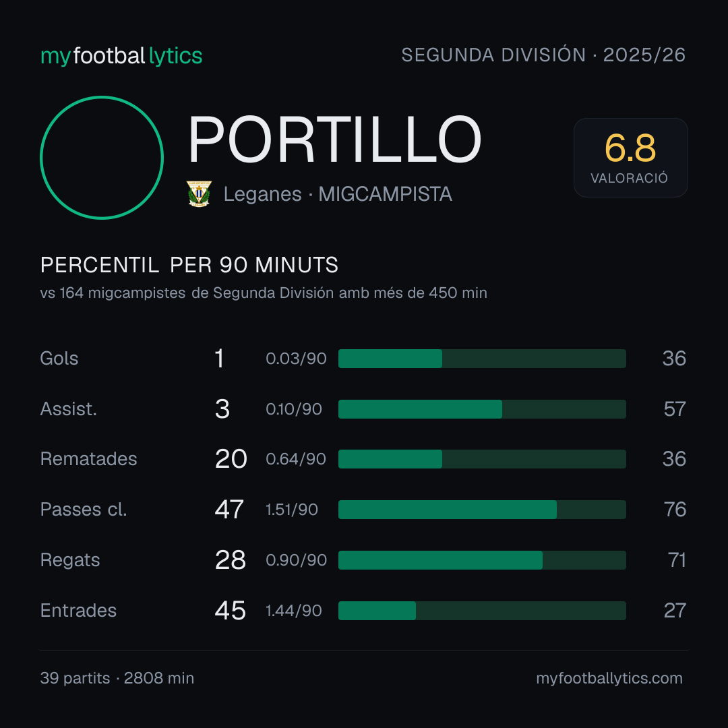Click the myfootballytics logo

(121, 56)
